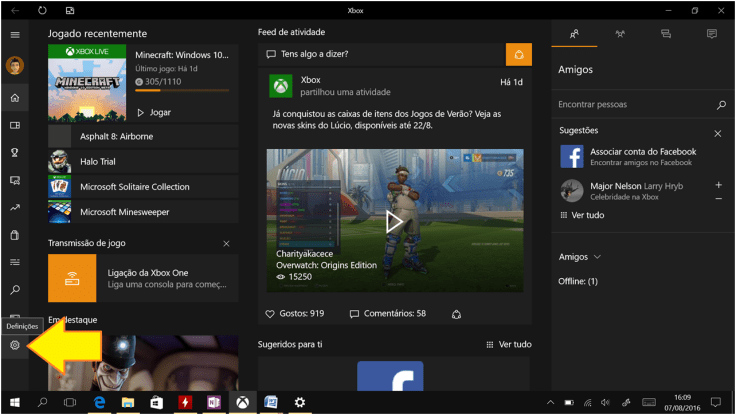Click the Encontrar pessoas search field

635,104
